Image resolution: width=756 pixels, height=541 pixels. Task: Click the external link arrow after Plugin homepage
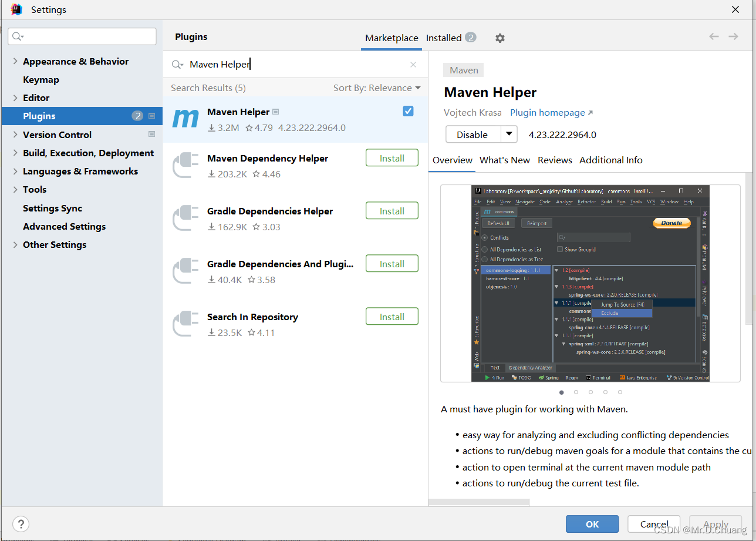pyautogui.click(x=590, y=113)
